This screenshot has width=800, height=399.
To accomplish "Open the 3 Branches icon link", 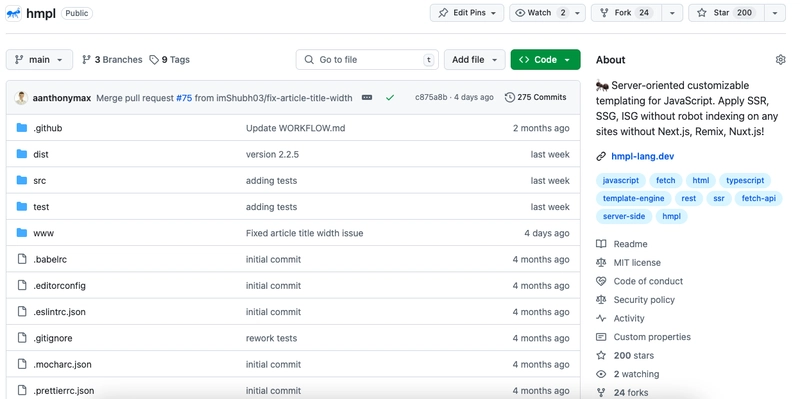I will (86, 60).
